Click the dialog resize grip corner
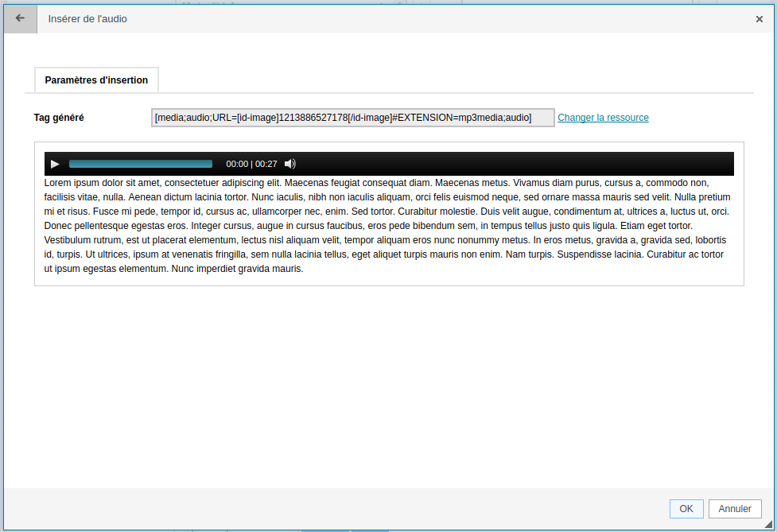This screenshot has height=532, width=777. click(x=768, y=524)
